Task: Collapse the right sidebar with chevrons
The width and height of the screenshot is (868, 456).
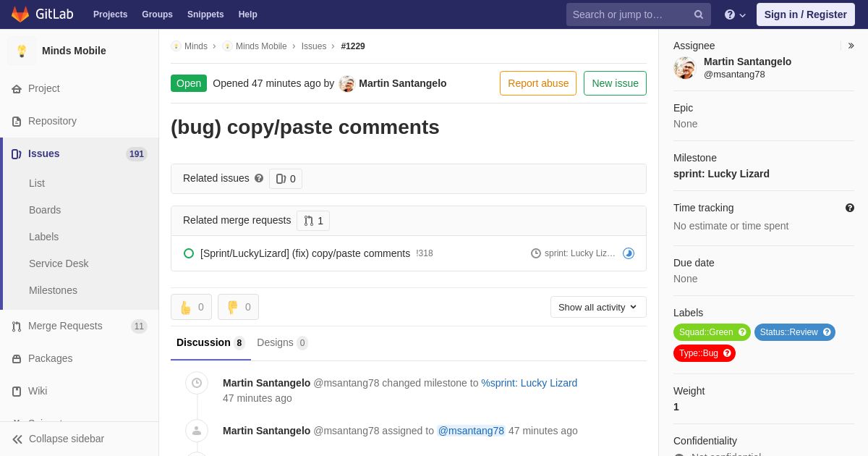Action: [851, 46]
